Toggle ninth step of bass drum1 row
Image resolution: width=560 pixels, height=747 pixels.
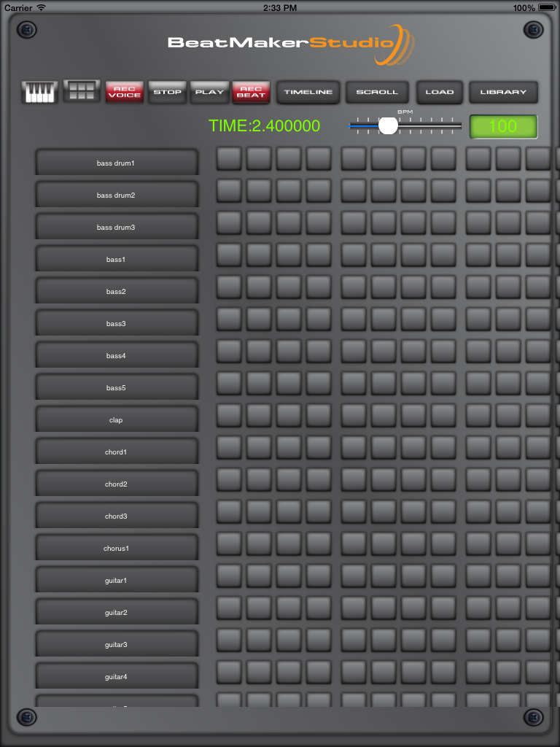[478, 158]
